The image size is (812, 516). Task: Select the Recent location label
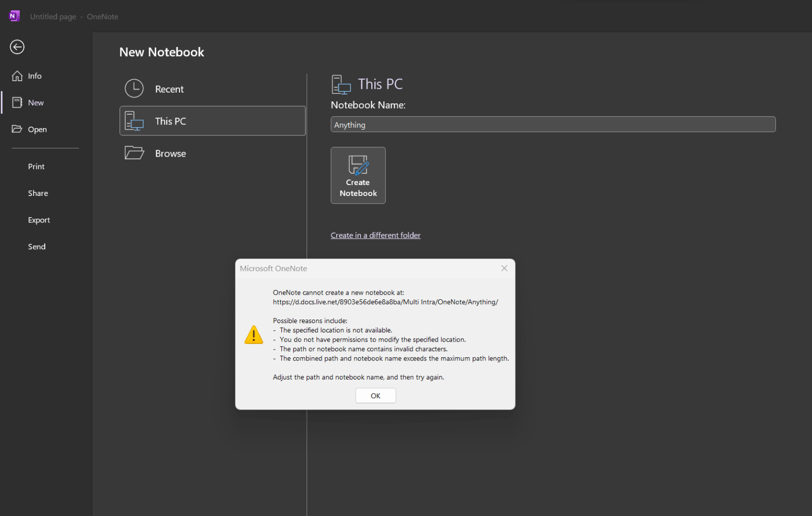click(x=169, y=89)
